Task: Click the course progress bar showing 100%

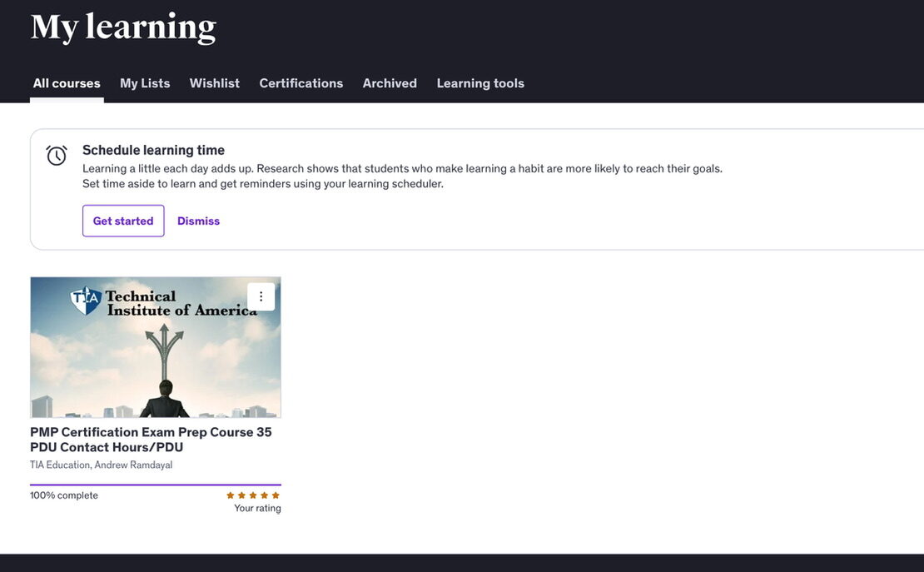Action: coord(156,485)
